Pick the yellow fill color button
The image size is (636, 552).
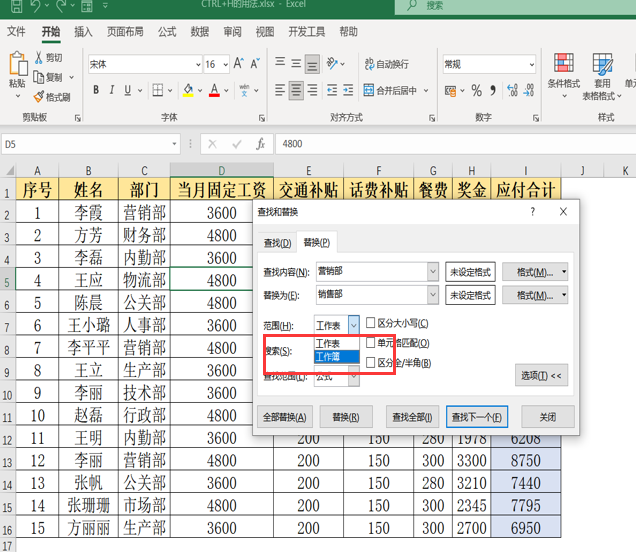188,90
